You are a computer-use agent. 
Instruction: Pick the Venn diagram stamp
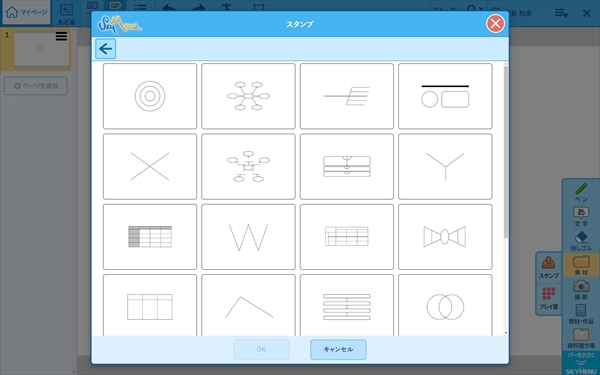coord(445,305)
